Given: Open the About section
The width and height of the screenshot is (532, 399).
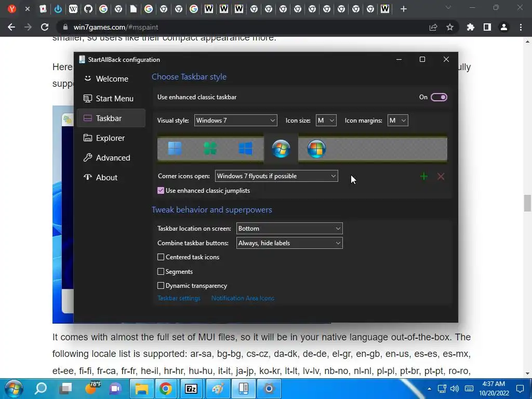Looking at the screenshot, I should click(111, 178).
